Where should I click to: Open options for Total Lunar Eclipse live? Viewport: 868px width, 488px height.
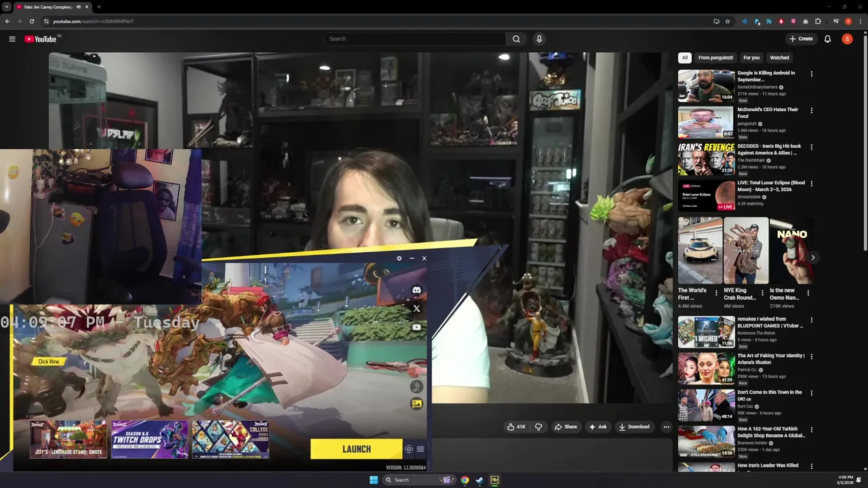(x=811, y=184)
